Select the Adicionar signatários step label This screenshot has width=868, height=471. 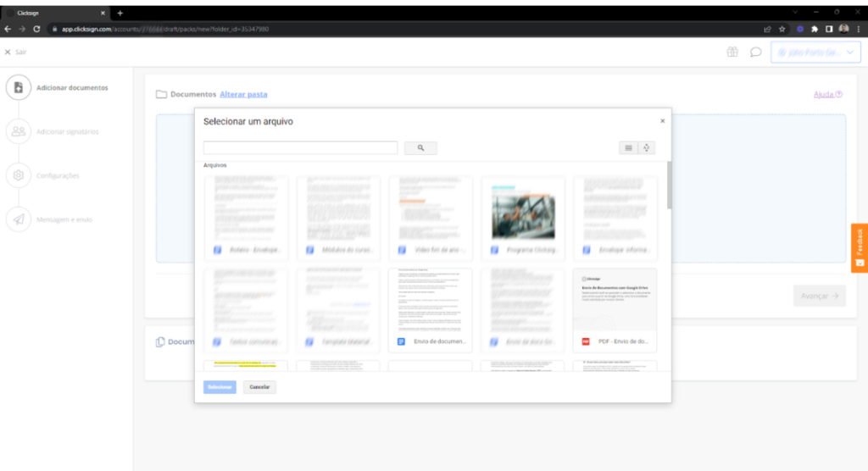pyautogui.click(x=68, y=131)
